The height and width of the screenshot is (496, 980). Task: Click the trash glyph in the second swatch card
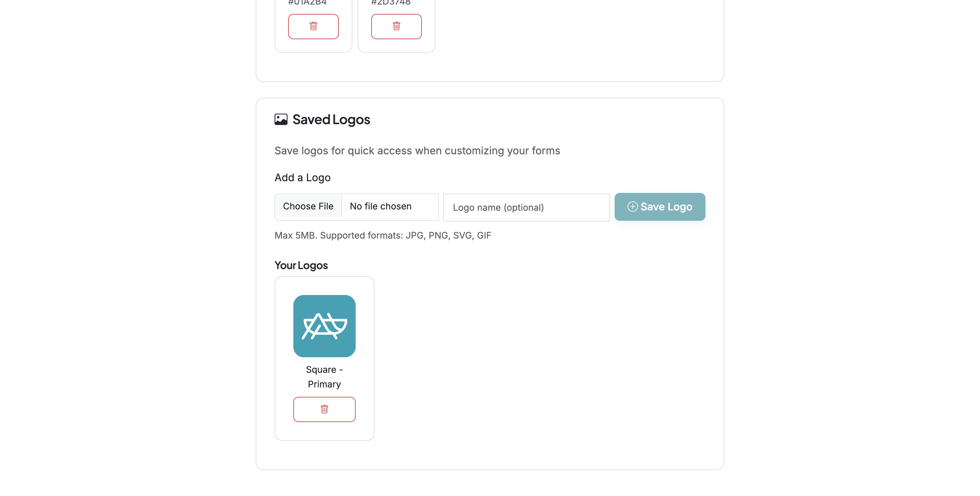(x=396, y=26)
